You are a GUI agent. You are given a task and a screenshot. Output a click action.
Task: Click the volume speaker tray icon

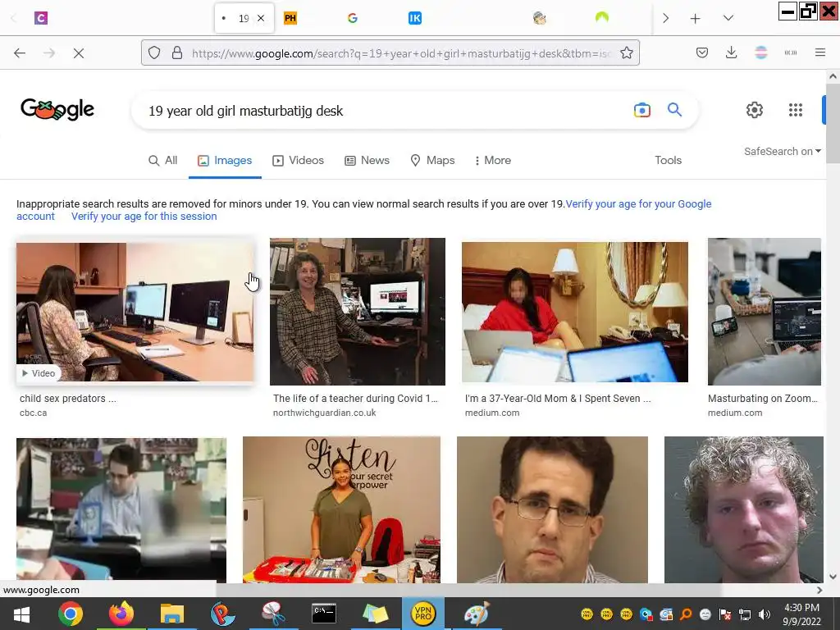pyautogui.click(x=765, y=614)
